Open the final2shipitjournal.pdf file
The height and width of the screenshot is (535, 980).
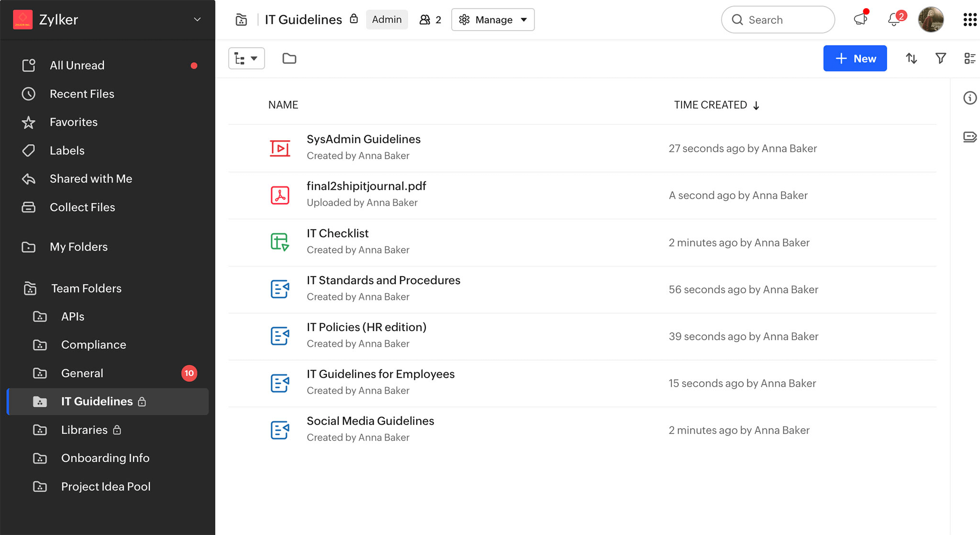pyautogui.click(x=366, y=186)
